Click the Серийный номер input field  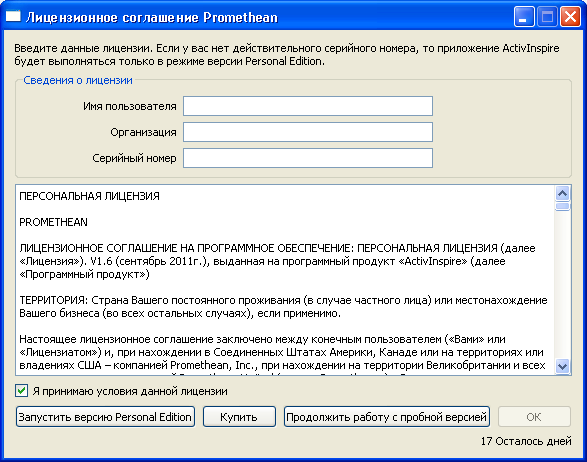click(308, 158)
